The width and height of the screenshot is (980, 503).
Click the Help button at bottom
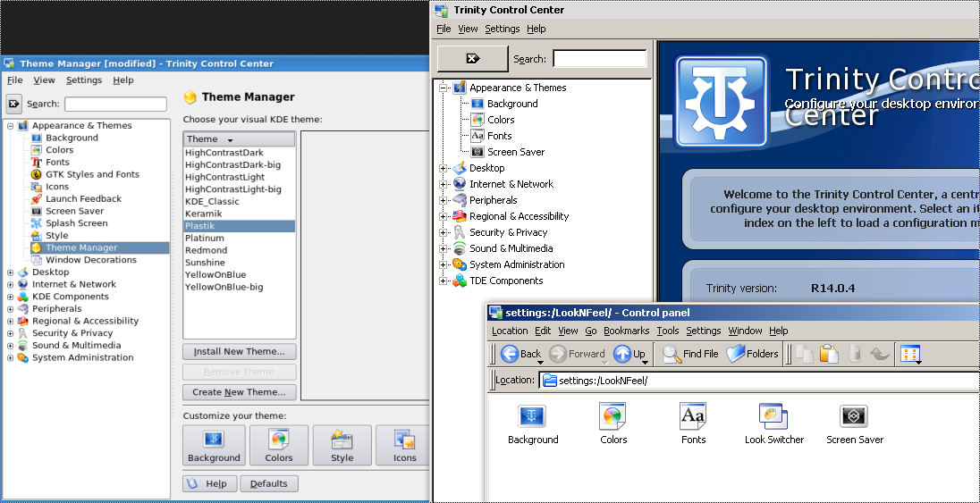(209, 483)
